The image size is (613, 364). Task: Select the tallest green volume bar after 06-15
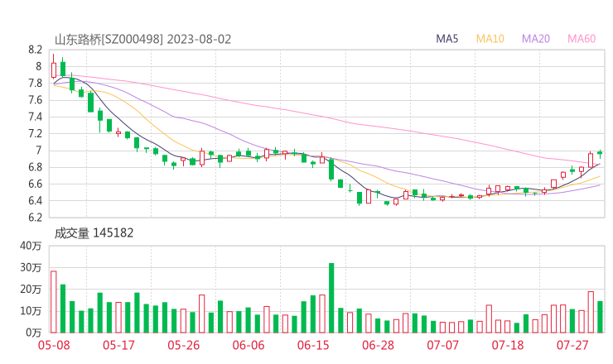[x=331, y=298]
